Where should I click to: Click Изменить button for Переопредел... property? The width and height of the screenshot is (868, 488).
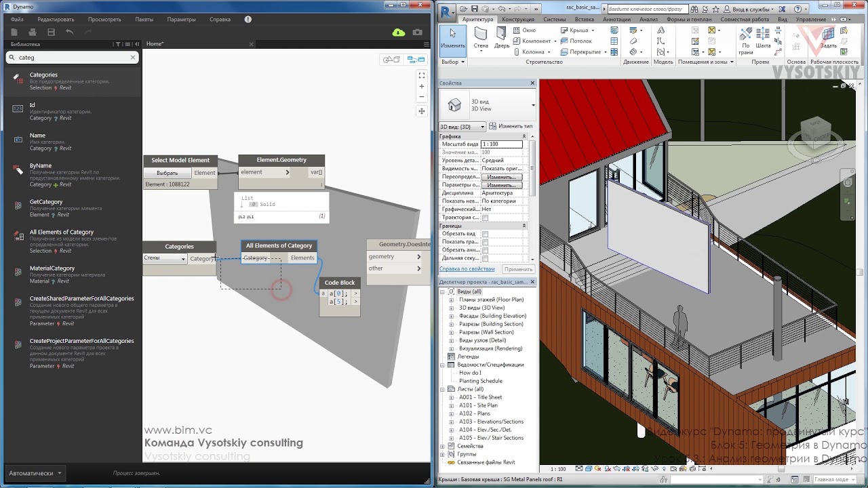coord(501,177)
